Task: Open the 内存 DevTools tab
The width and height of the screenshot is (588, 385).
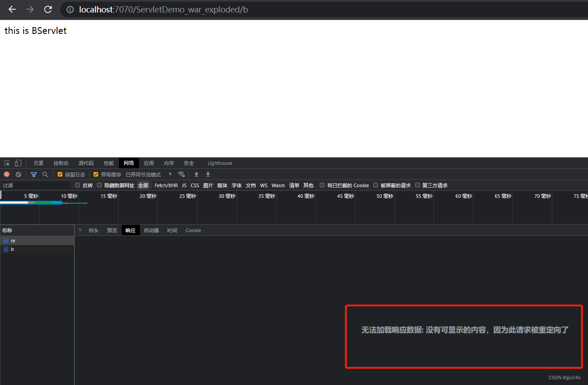Action: tap(169, 163)
